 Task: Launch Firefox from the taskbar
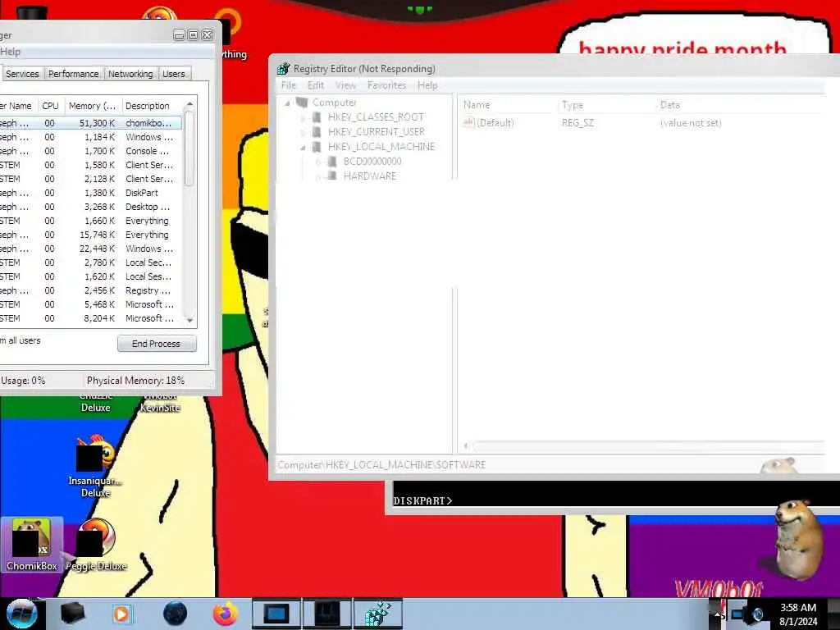[226, 614]
